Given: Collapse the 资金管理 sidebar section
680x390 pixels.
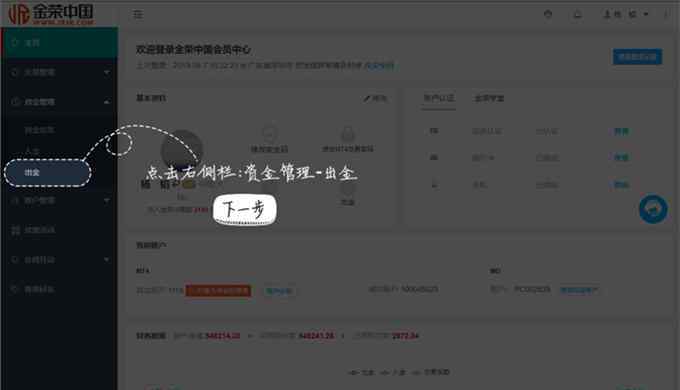Looking at the screenshot, I should [59, 102].
